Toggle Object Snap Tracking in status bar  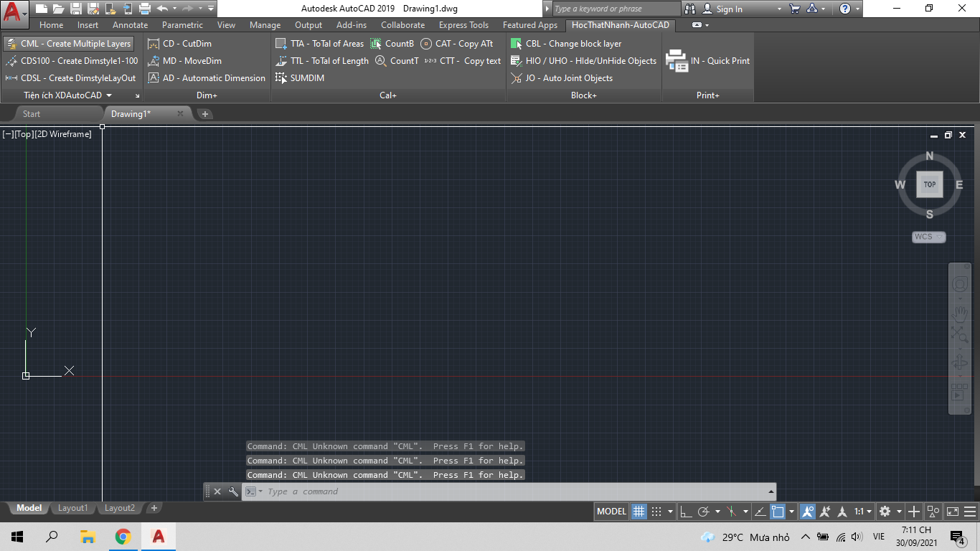click(x=760, y=512)
